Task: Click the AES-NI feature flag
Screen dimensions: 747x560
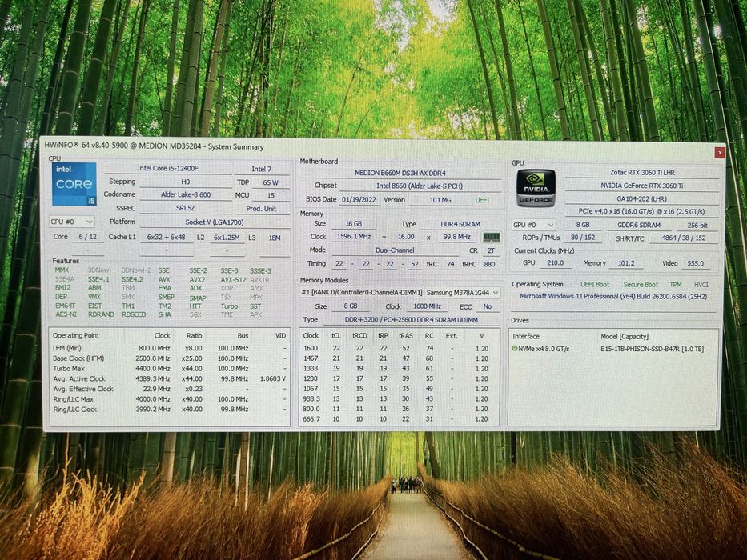Action: pos(66,314)
